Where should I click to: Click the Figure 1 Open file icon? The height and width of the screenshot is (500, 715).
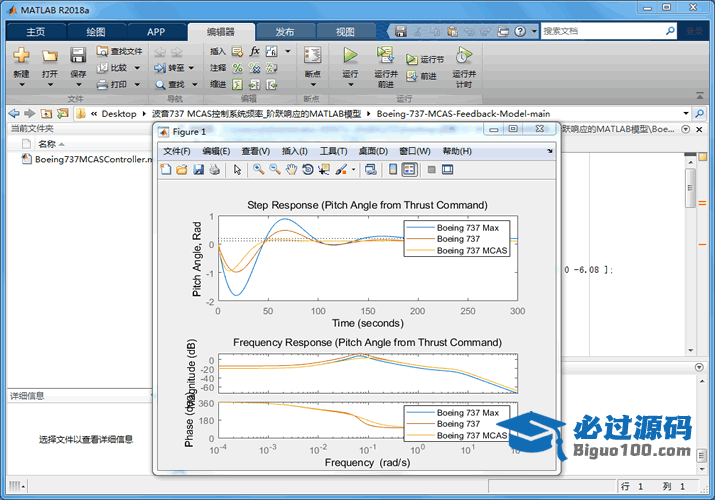(x=182, y=170)
